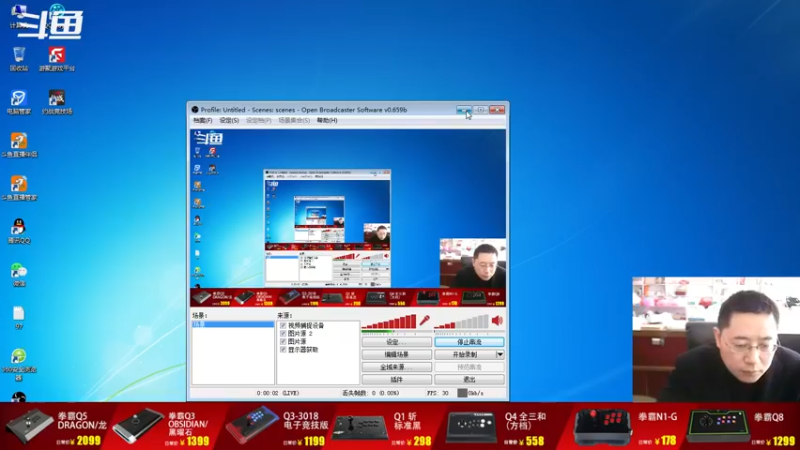Screen dimensions: 800x450
Task: Click the 拳霸N1-G banner image
Action: pyautogui.click(x=602, y=428)
